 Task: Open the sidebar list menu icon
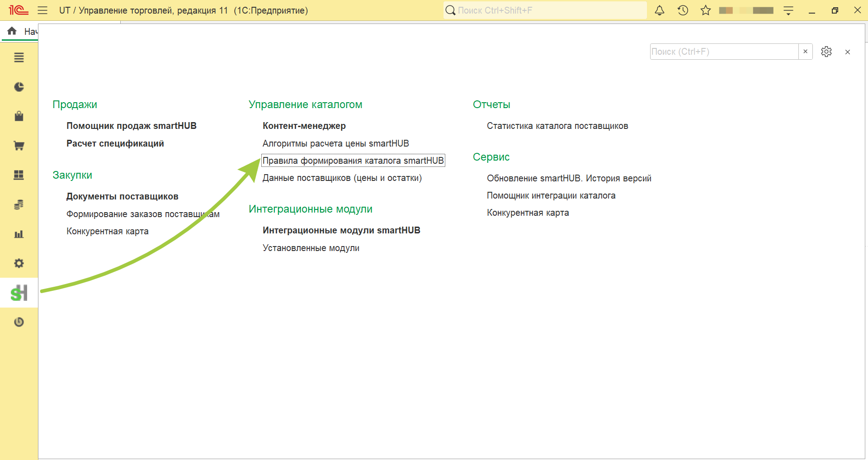tap(19, 57)
